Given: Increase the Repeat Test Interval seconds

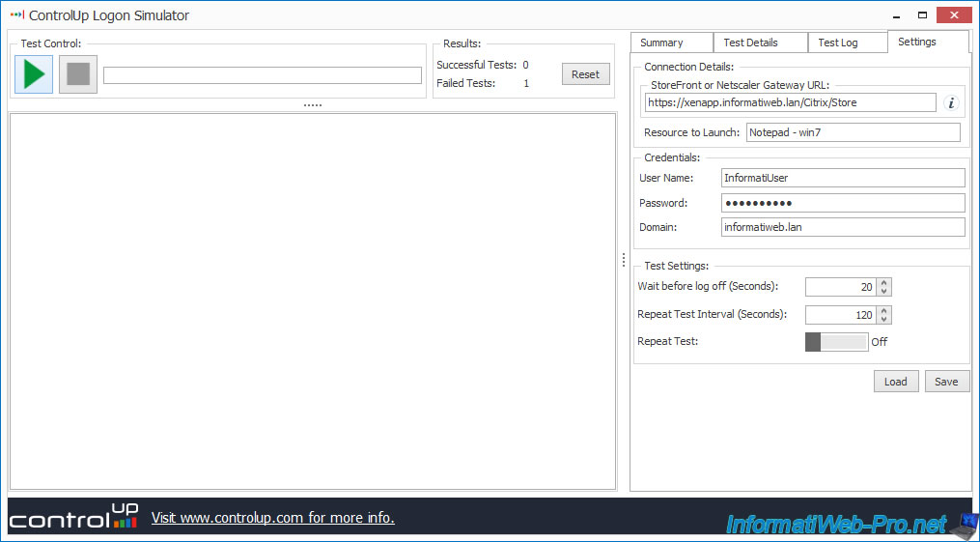Looking at the screenshot, I should pyautogui.click(x=883, y=311).
